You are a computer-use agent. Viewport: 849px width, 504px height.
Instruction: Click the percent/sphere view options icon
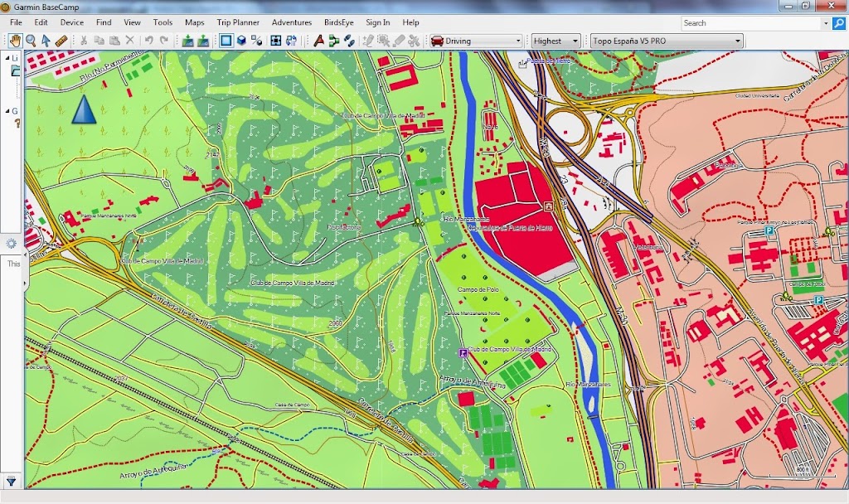click(x=257, y=41)
